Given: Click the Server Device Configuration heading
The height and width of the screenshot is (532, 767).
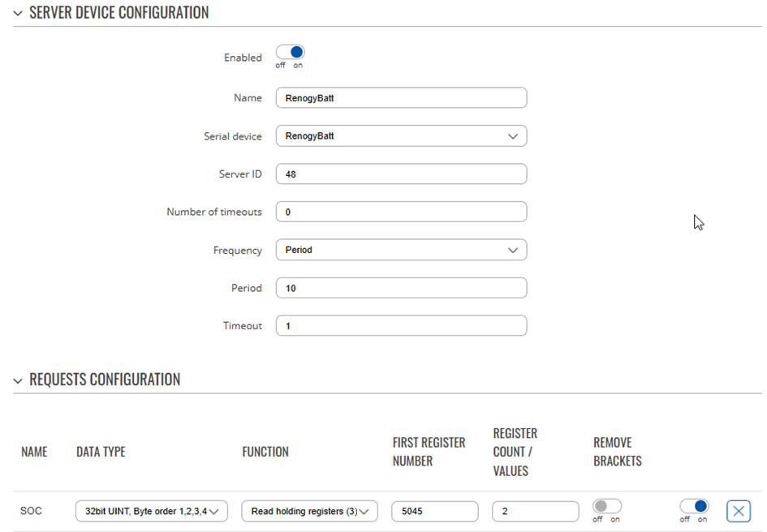Looking at the screenshot, I should [x=118, y=13].
